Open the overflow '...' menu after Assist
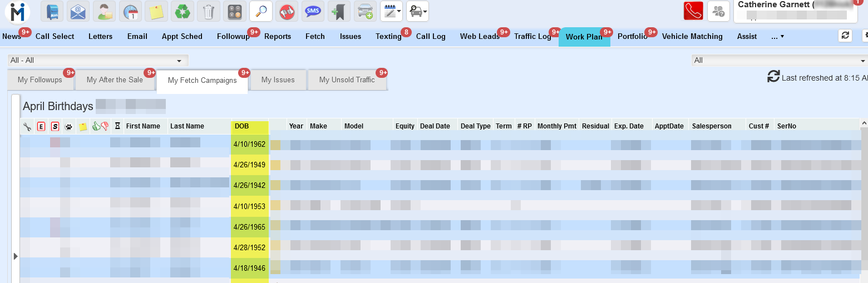 pos(777,37)
